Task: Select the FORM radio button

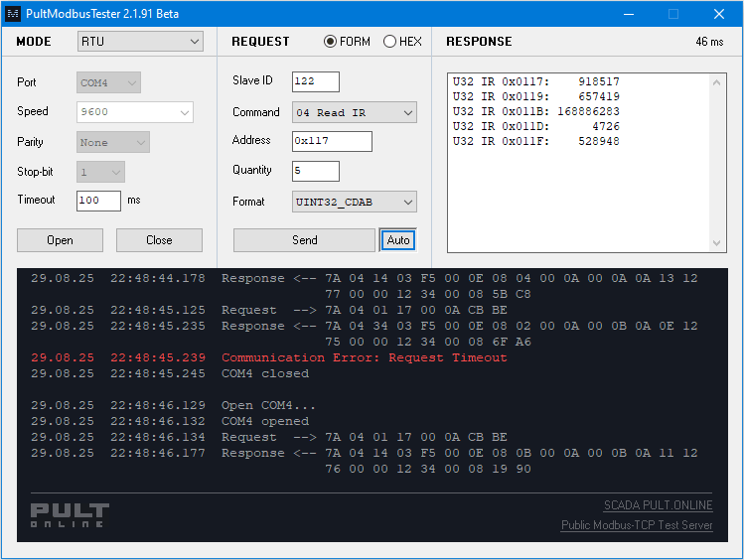Action: click(x=331, y=42)
